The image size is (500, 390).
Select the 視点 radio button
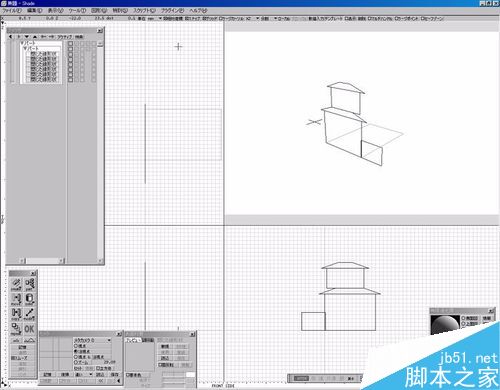point(76,346)
